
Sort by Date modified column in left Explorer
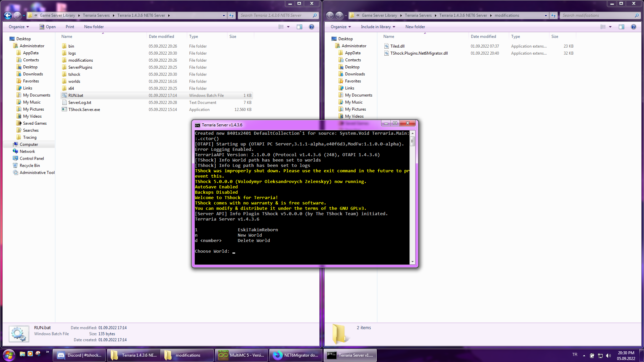pyautogui.click(x=166, y=37)
